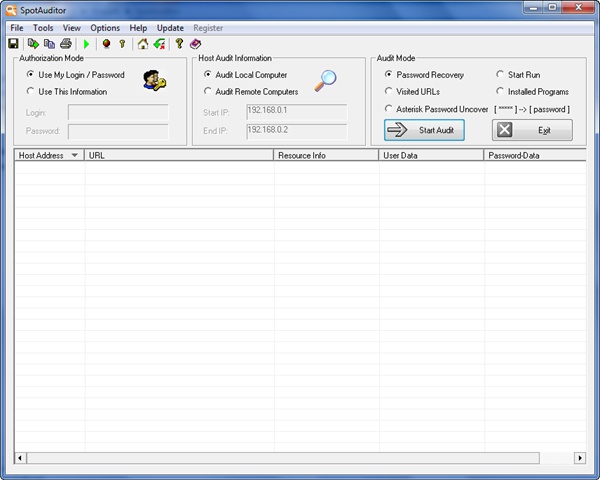The image size is (600, 480).
Task: Click the Save floppy disk toolbar icon
Action: tap(13, 44)
